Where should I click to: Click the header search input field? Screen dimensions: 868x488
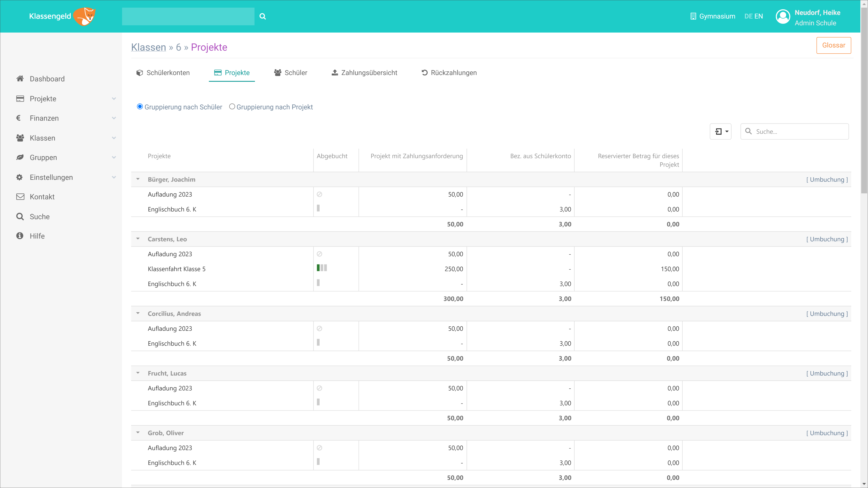[188, 16]
